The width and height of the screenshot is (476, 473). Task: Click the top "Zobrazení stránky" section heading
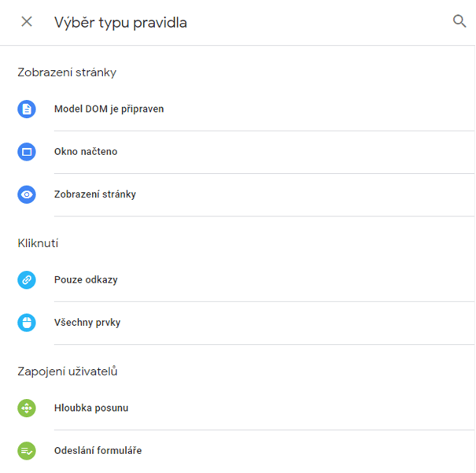67,72
